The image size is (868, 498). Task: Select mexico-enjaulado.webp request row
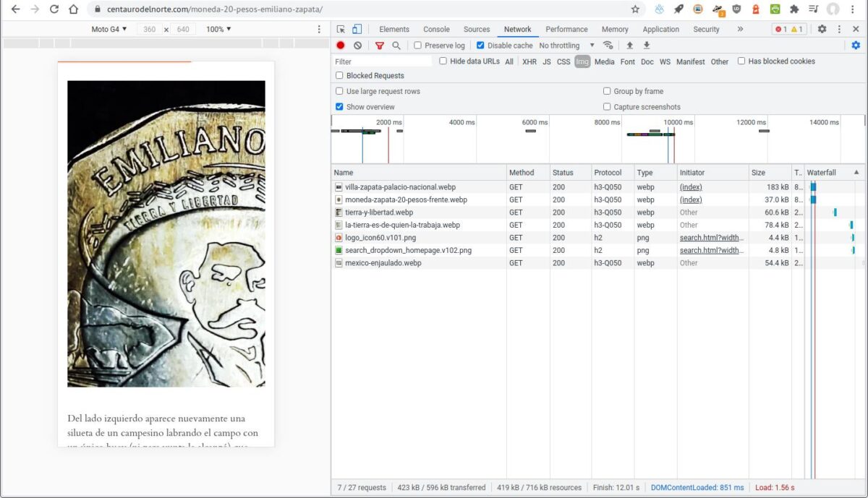pyautogui.click(x=597, y=263)
